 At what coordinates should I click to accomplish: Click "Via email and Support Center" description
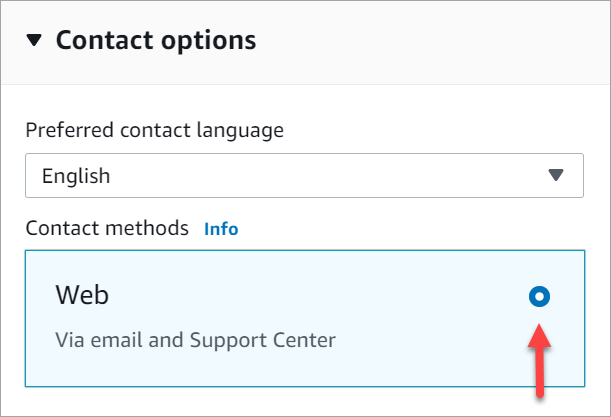(x=195, y=340)
